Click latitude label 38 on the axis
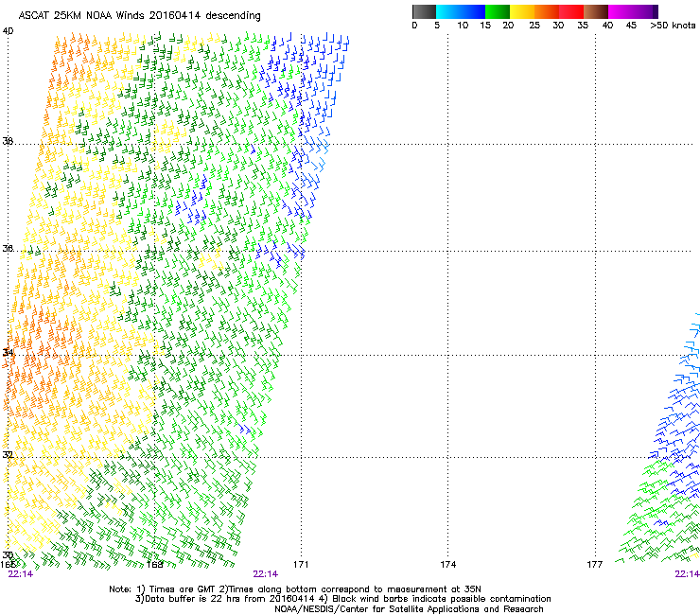 click(x=8, y=141)
